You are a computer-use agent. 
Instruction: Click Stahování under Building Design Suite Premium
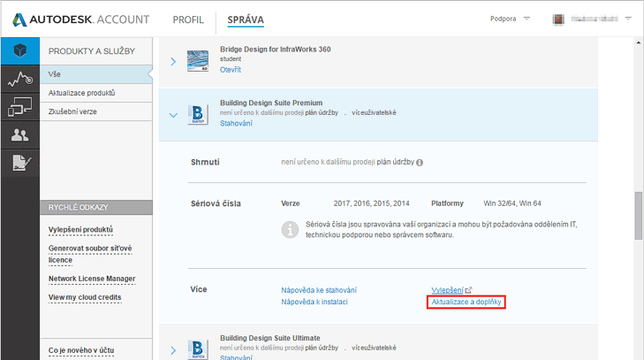pos(236,124)
